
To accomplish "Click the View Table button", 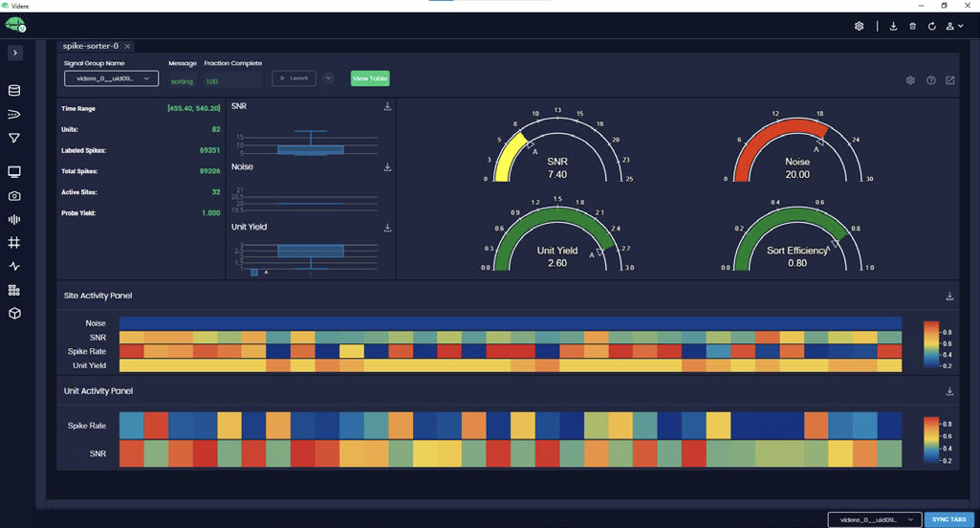I will coord(370,78).
